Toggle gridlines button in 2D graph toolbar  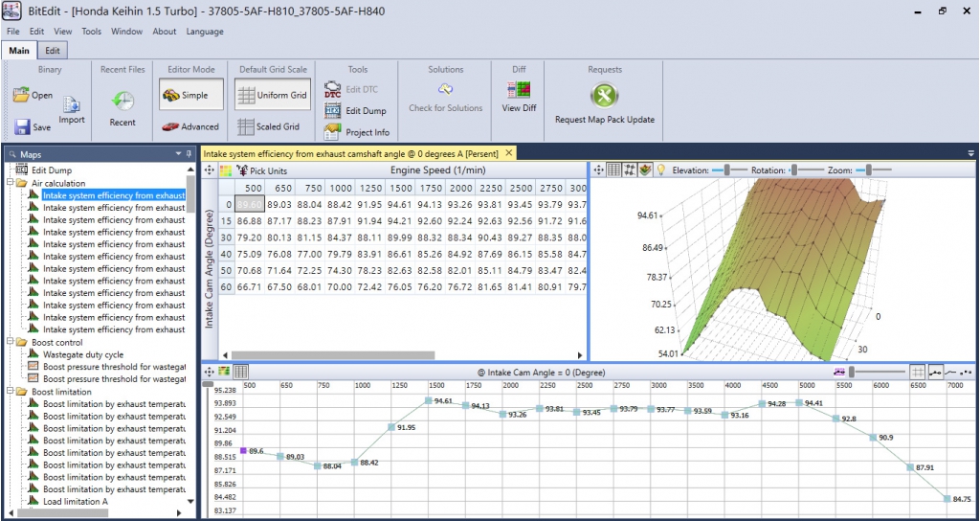click(x=918, y=372)
